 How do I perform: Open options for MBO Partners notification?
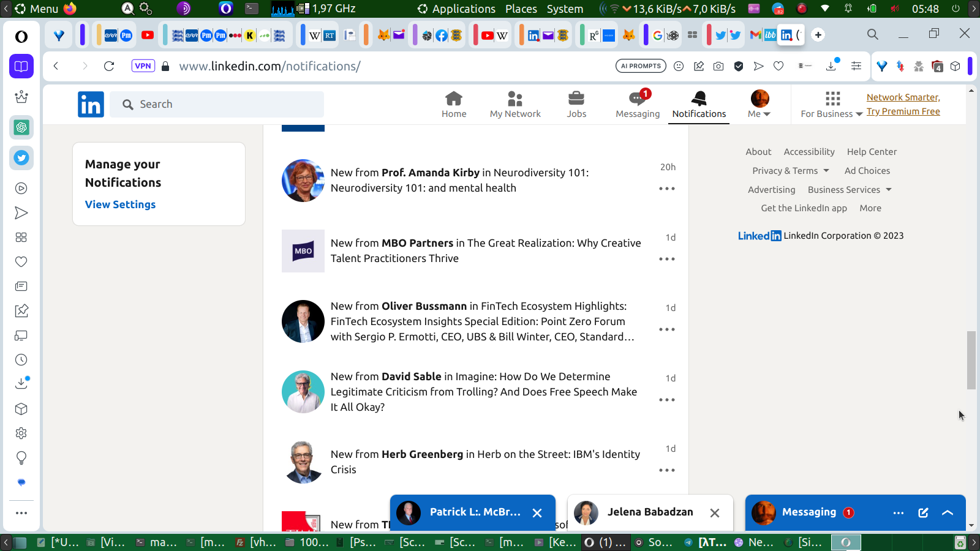tap(667, 259)
